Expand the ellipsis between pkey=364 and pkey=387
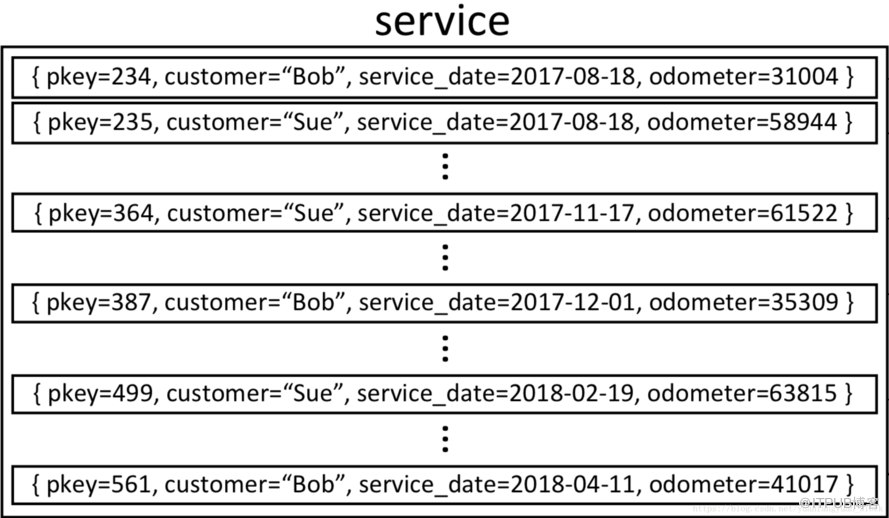This screenshot has height=518, width=889. pyautogui.click(x=445, y=258)
